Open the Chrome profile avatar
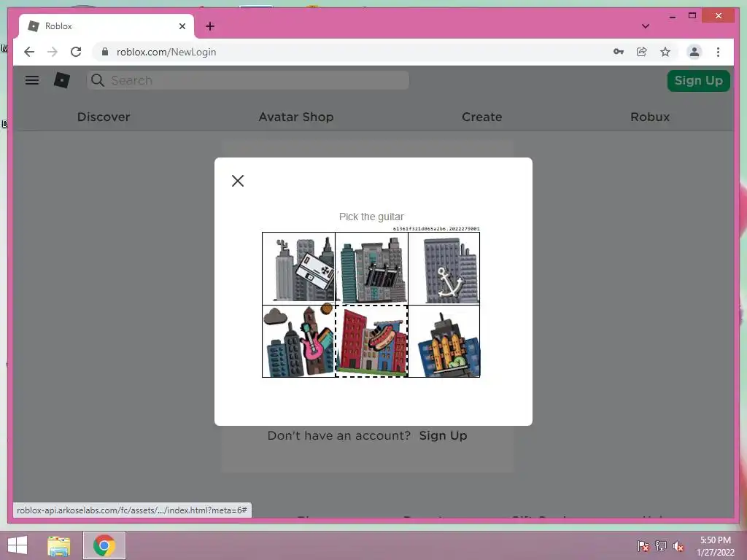This screenshot has height=560, width=747. pyautogui.click(x=694, y=52)
